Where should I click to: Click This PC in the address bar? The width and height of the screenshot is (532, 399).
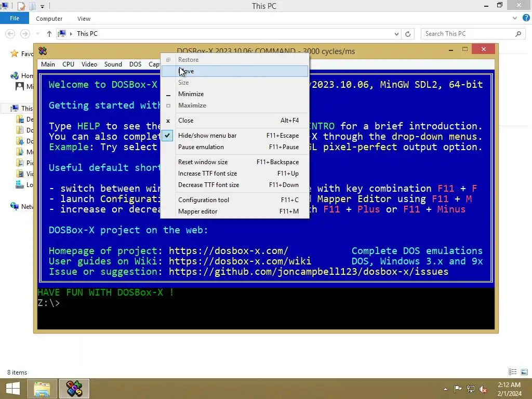[x=87, y=34]
